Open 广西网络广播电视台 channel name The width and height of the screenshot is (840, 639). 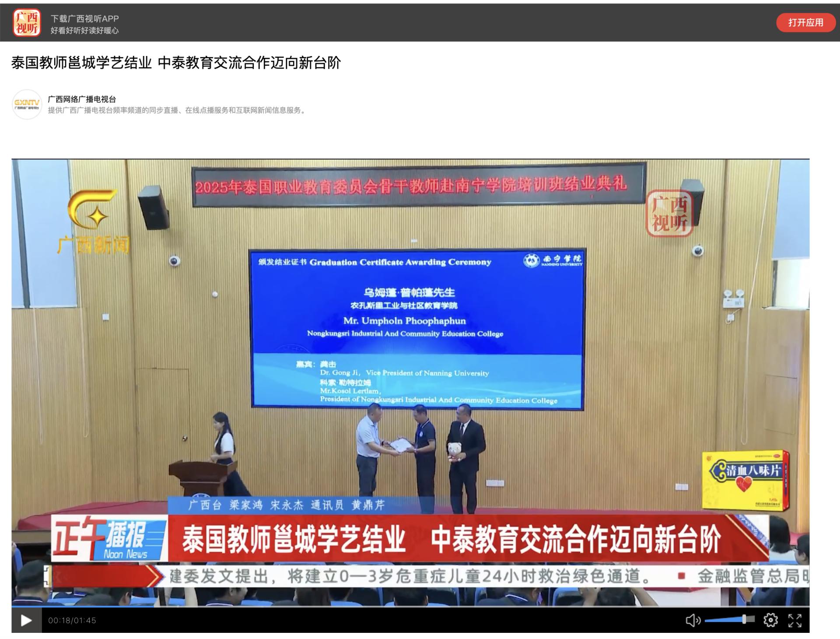pos(82,99)
